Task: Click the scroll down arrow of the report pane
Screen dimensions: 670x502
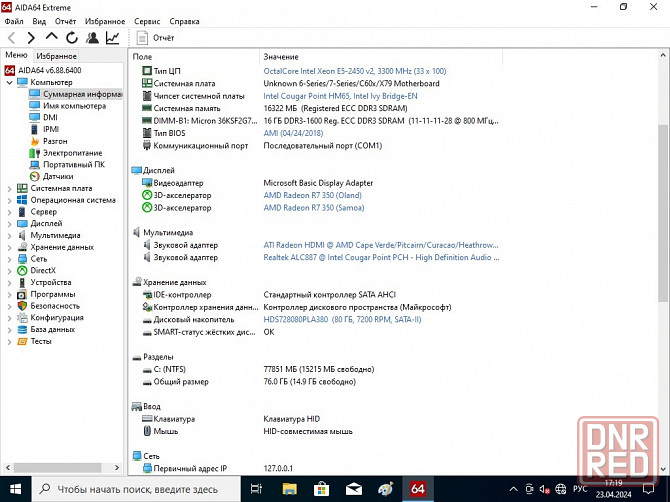Action: pos(663,469)
